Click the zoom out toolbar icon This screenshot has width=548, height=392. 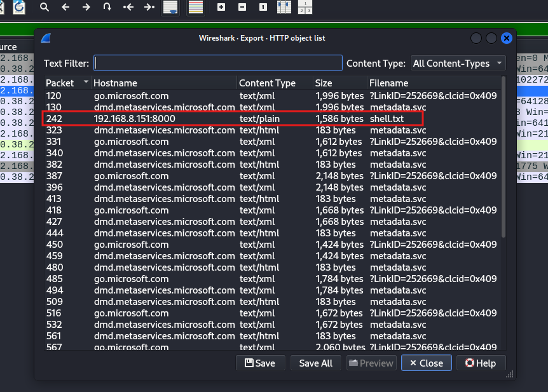(242, 8)
